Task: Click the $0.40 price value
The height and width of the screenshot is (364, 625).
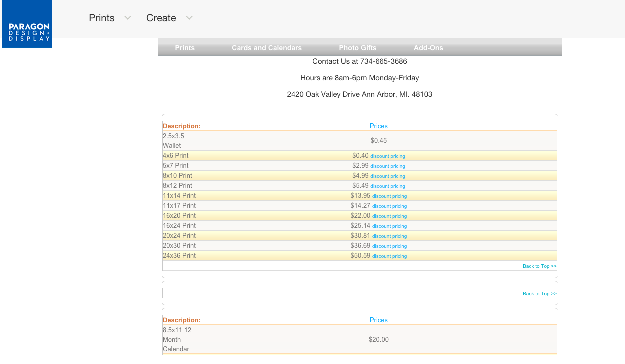Action: pos(360,156)
